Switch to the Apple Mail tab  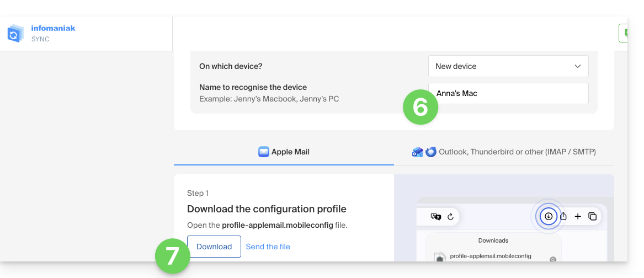284,152
